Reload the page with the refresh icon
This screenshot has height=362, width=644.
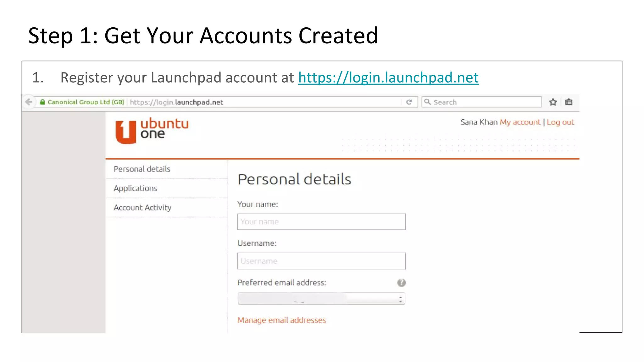(x=409, y=102)
